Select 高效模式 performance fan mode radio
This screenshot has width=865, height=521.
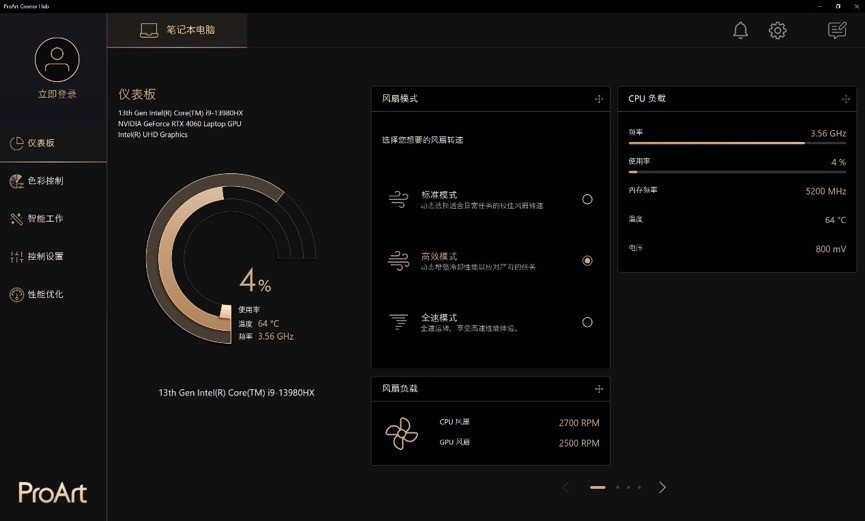587,260
